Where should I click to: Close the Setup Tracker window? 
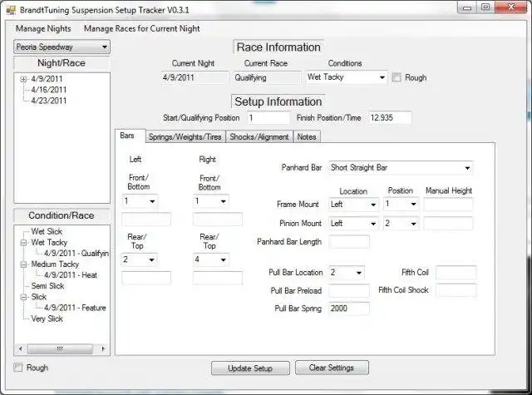(x=510, y=7)
